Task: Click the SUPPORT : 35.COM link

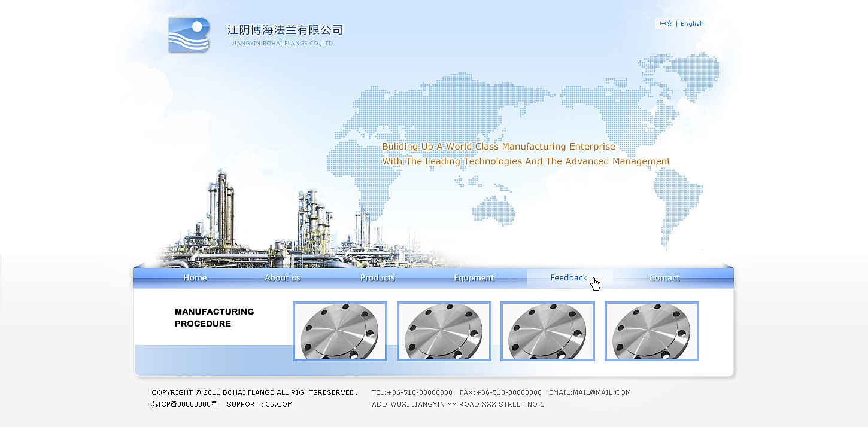Action: click(260, 404)
